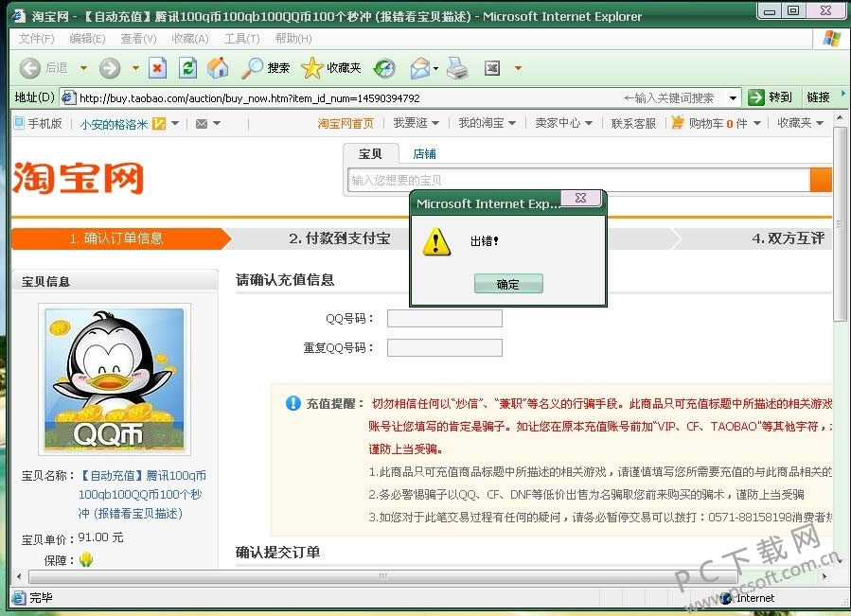Viewport: 851px width, 616px height.
Task: Open the 收藏(A) menu
Action: coord(190,39)
